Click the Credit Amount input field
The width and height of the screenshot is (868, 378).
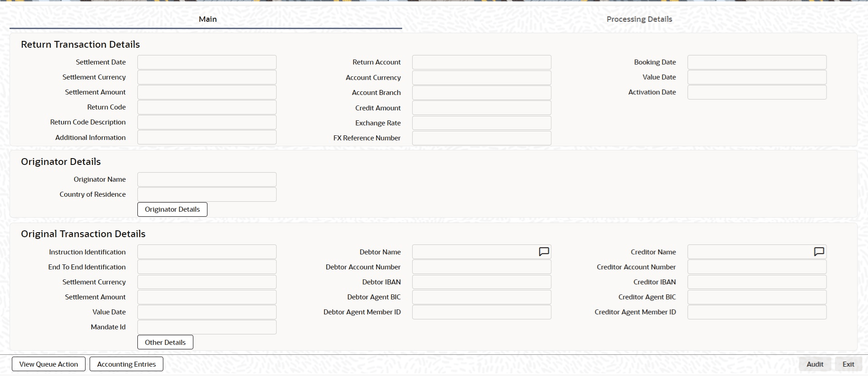482,108
